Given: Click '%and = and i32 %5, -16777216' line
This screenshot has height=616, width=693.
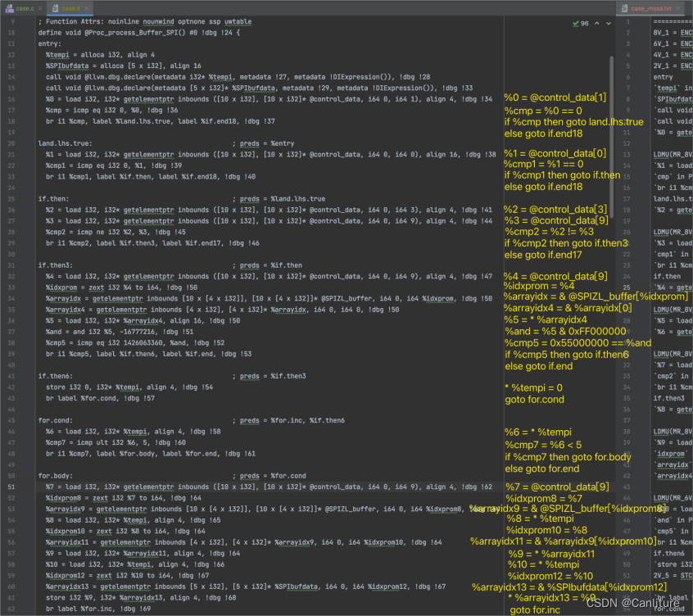Looking at the screenshot, I should tap(120, 332).
